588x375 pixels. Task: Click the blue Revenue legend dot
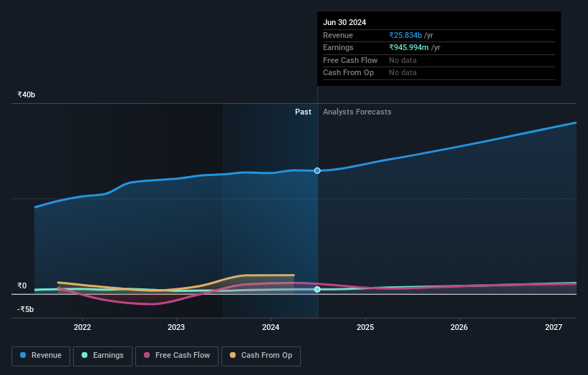(x=23, y=355)
